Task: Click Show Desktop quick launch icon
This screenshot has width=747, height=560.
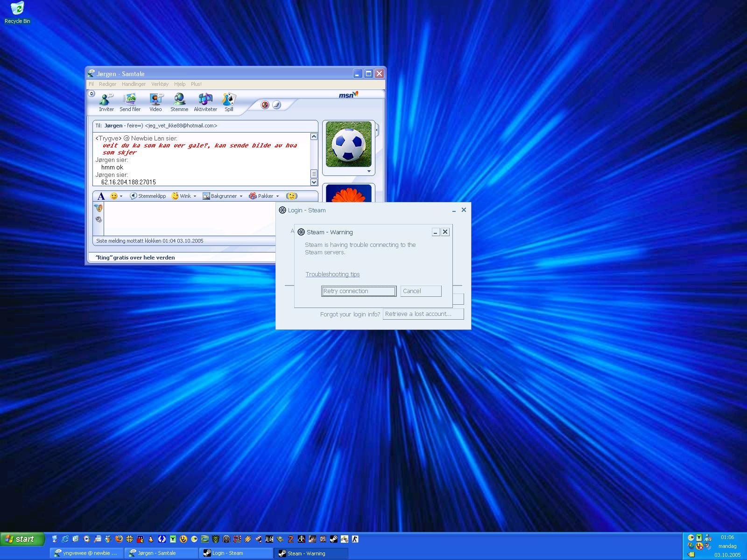Action: tap(54, 539)
